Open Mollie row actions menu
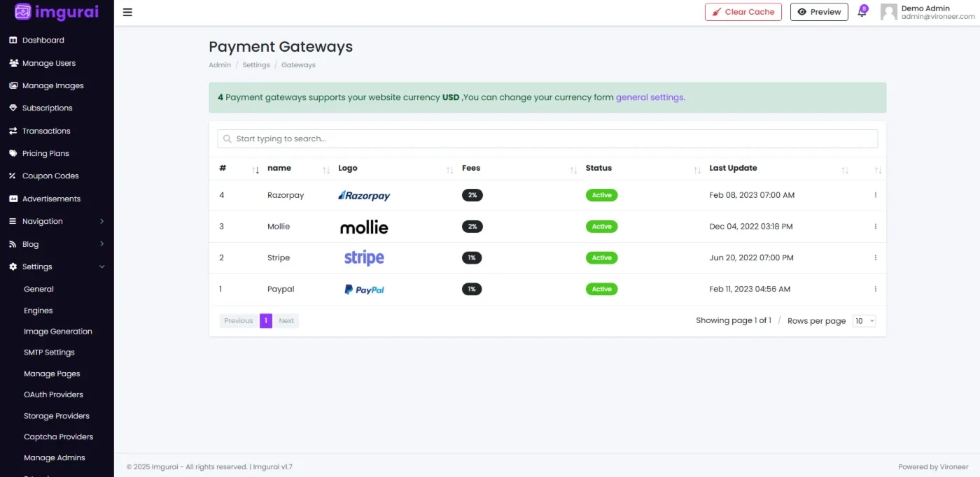980x477 pixels. (875, 227)
